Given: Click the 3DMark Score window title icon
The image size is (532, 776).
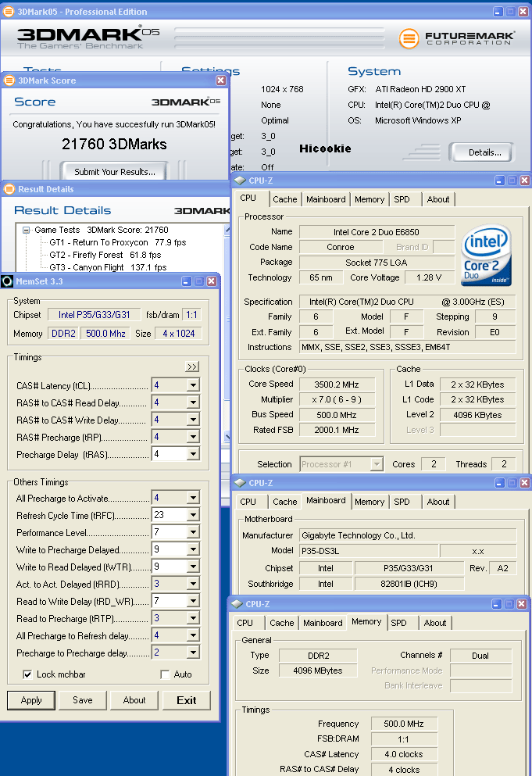Looking at the screenshot, I should 9,80.
